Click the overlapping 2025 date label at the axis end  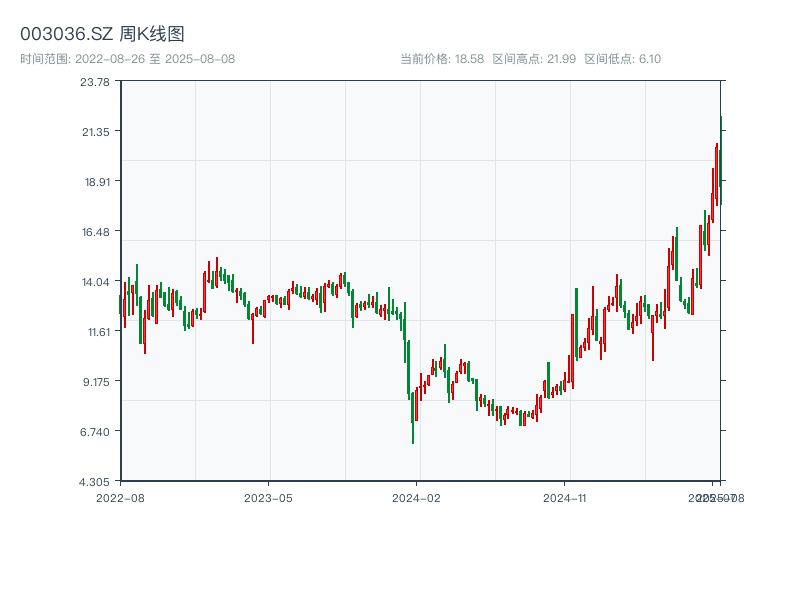(x=718, y=497)
